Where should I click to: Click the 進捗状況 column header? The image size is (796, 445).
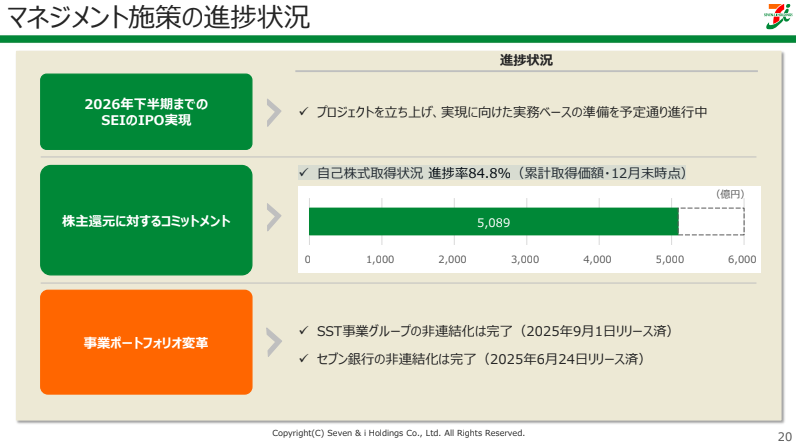pos(526,60)
